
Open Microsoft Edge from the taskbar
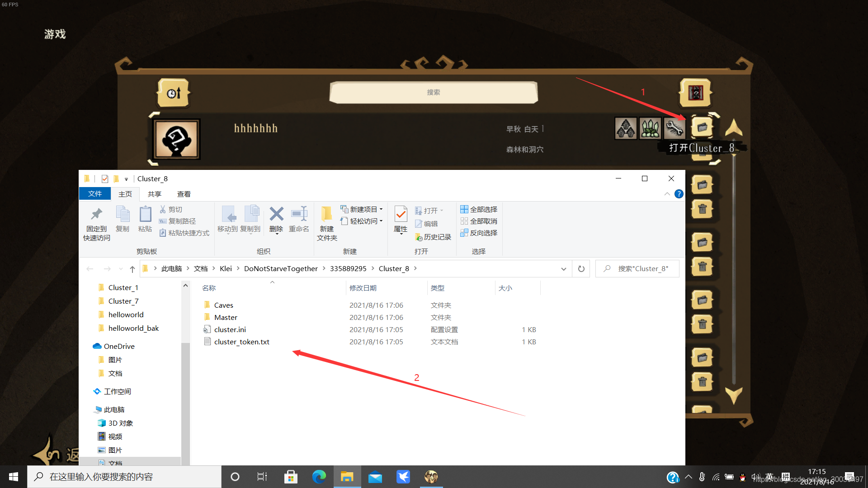pos(319,477)
